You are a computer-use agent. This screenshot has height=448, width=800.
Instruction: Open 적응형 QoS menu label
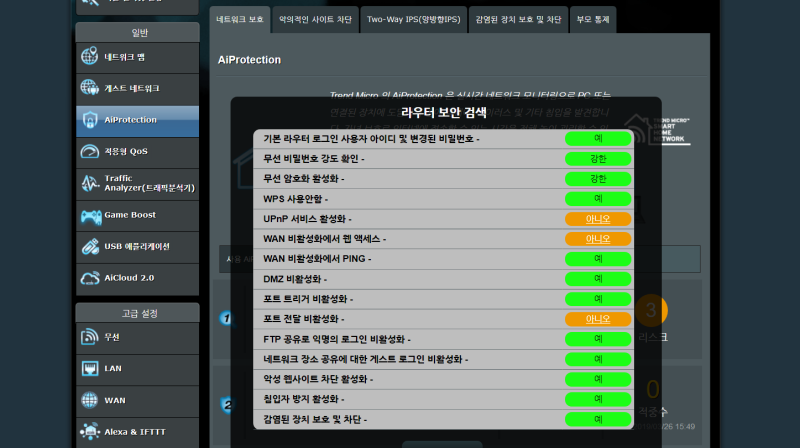126,152
